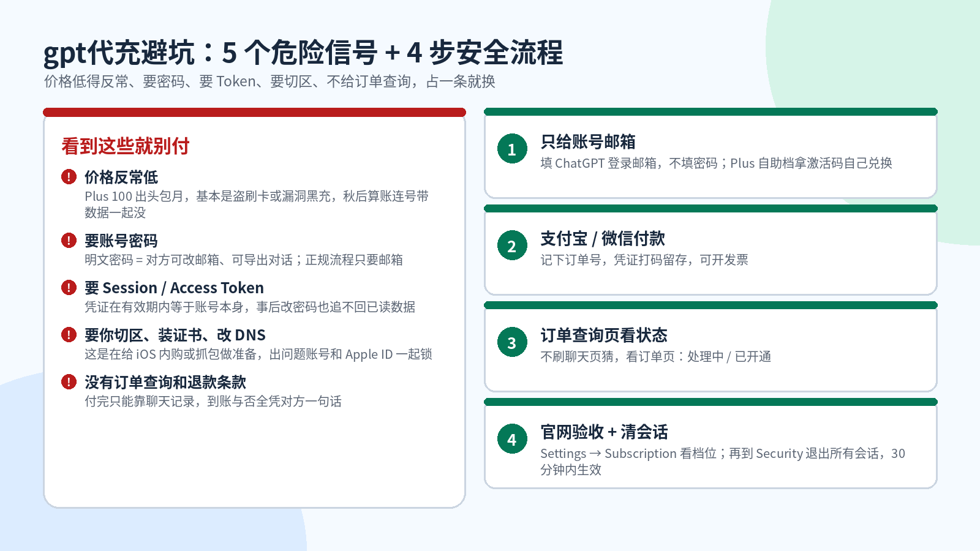Click the text starting 填 ChatGPT 登录邮箱

click(x=717, y=163)
